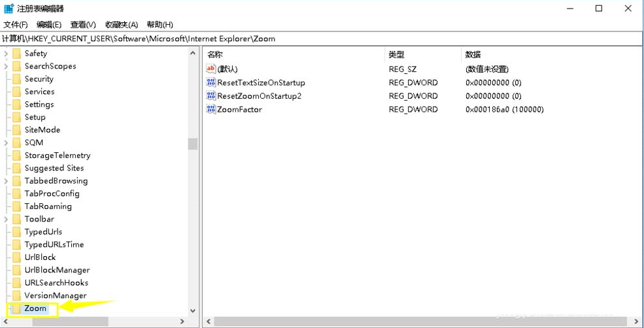Screen dimensions: 644x328
Task: Select the Services key label
Action: click(39, 91)
